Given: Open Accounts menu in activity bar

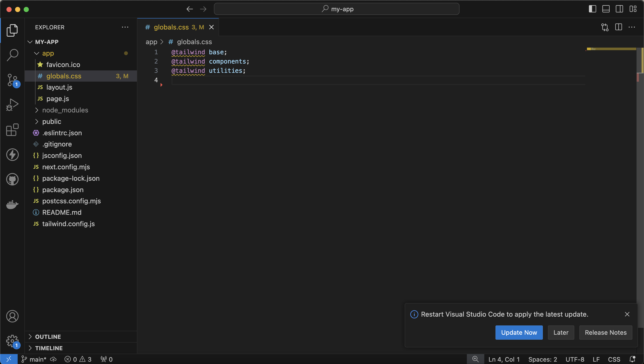Looking at the screenshot, I should pyautogui.click(x=12, y=316).
